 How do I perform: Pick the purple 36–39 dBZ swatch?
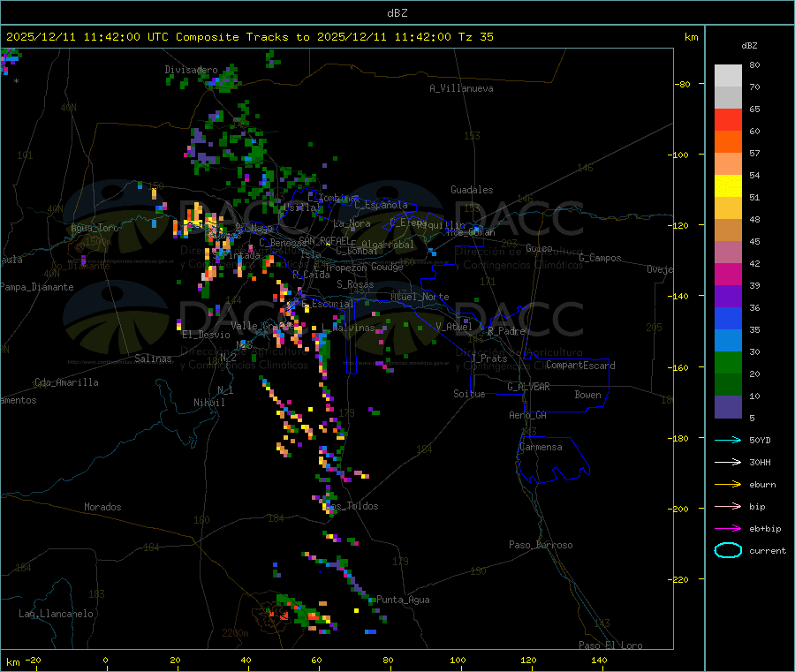(x=728, y=297)
